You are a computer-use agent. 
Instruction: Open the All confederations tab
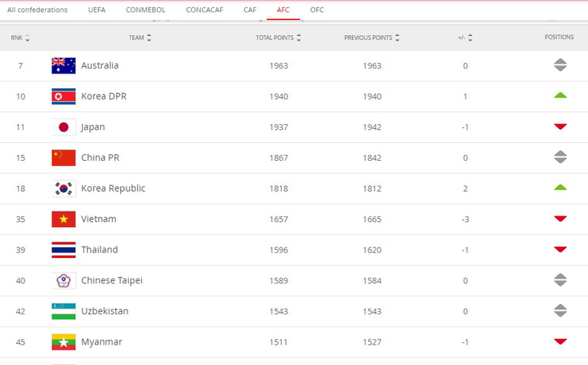point(37,10)
